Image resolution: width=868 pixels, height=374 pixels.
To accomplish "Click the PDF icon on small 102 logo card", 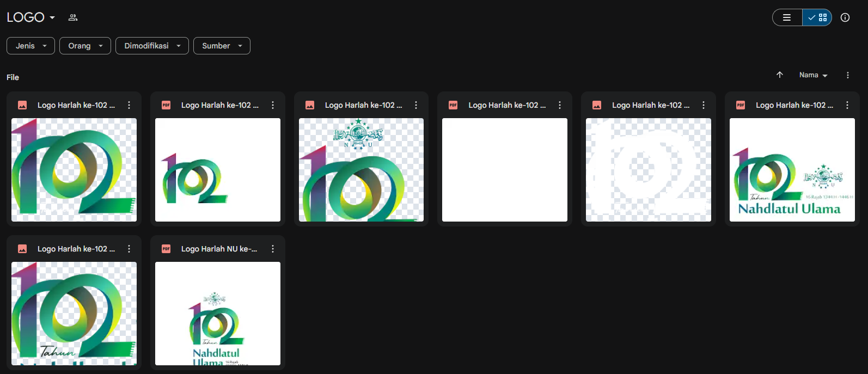I will click(166, 105).
